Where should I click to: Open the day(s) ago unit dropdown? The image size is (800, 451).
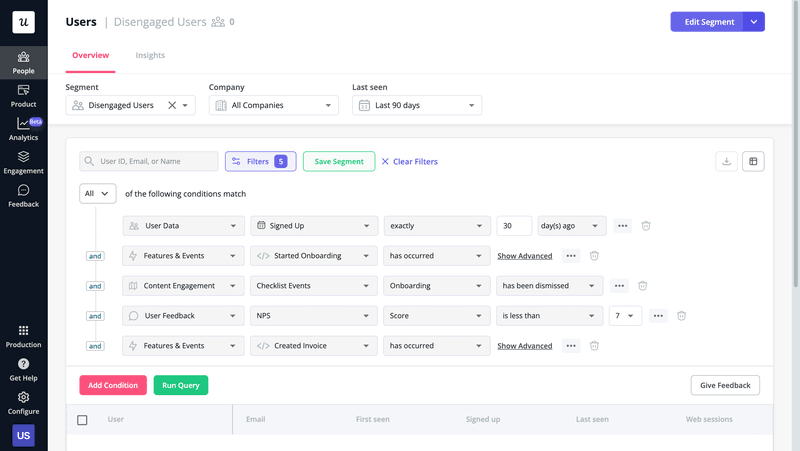click(x=572, y=226)
